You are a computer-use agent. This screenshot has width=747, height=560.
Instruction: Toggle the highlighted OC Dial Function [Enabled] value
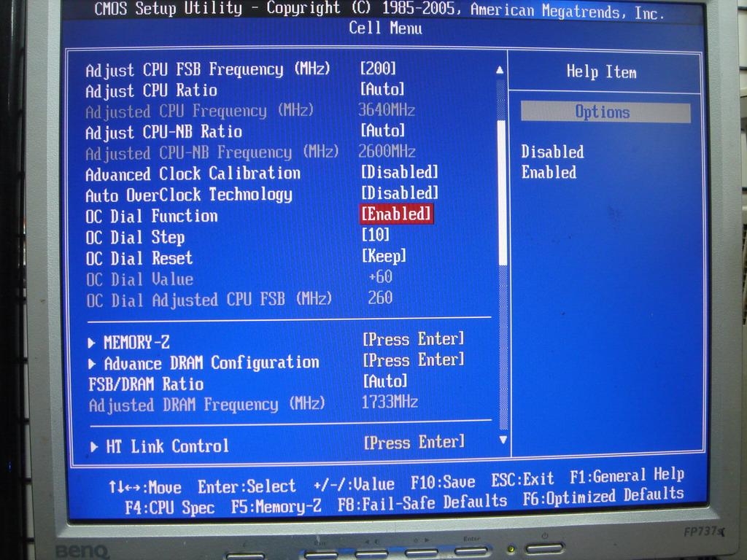click(x=396, y=214)
